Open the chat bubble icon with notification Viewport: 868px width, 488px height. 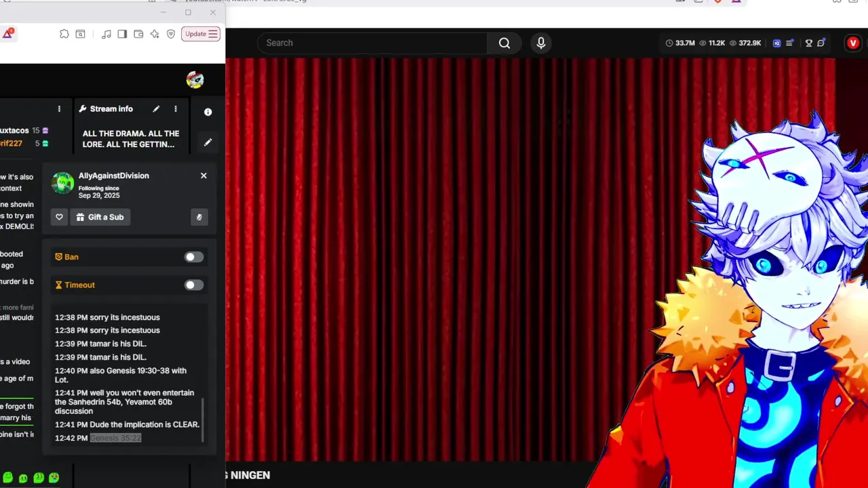coord(821,43)
